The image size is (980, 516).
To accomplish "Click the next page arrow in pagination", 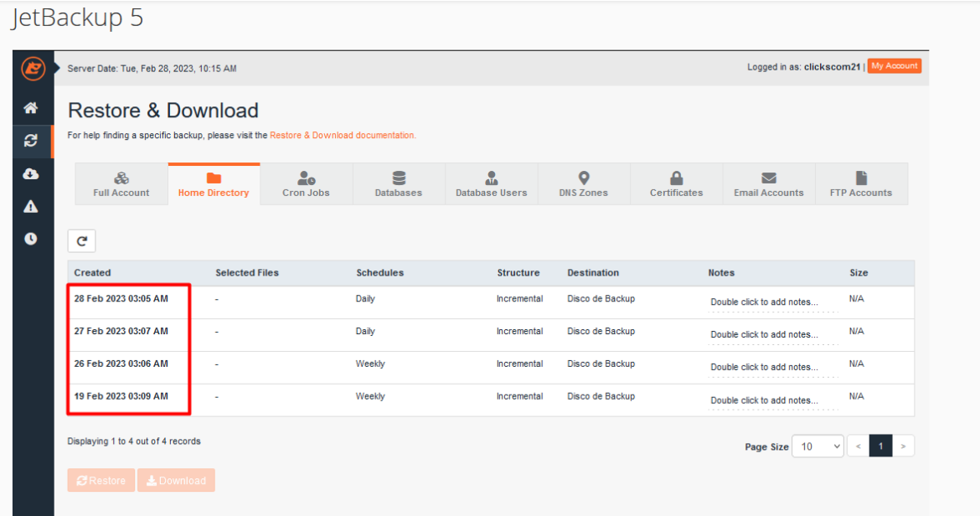I will (904, 446).
